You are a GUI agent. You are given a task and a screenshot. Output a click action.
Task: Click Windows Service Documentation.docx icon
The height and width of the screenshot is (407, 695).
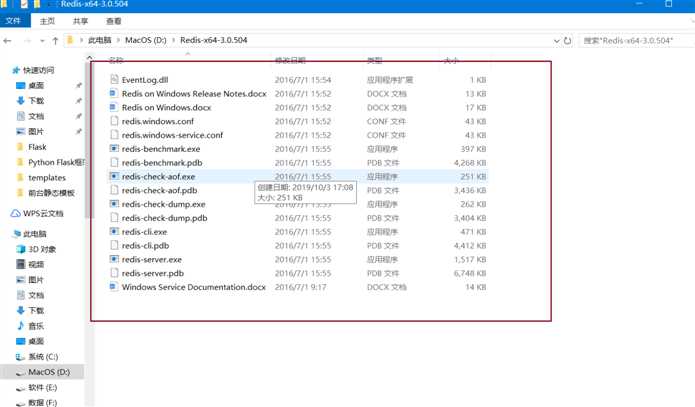(114, 287)
